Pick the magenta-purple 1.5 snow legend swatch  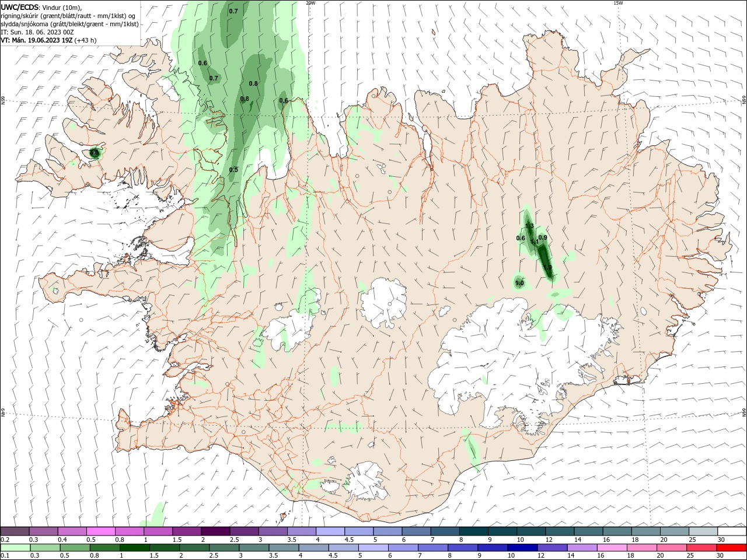[x=187, y=531]
